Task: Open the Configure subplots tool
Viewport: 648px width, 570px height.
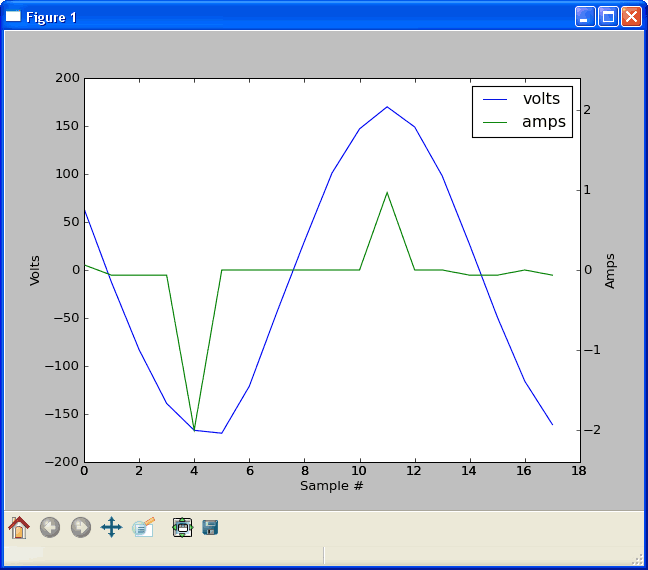Action: (x=182, y=527)
